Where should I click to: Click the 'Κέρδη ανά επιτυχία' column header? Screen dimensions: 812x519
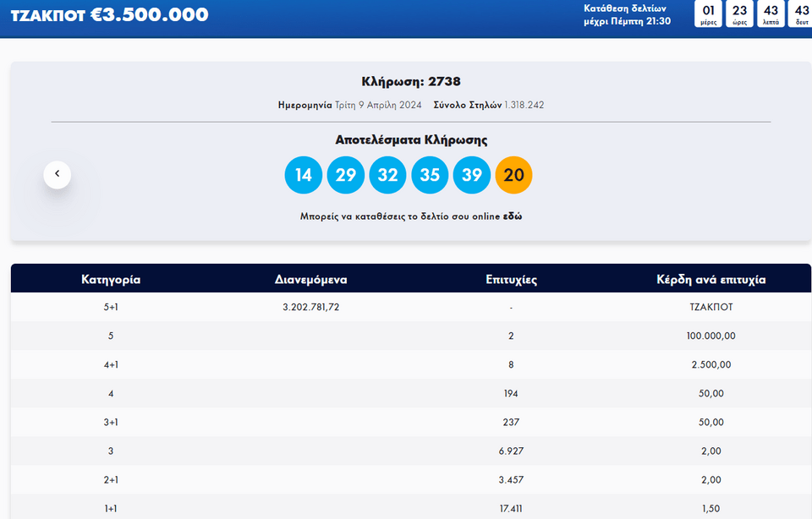coord(711,279)
